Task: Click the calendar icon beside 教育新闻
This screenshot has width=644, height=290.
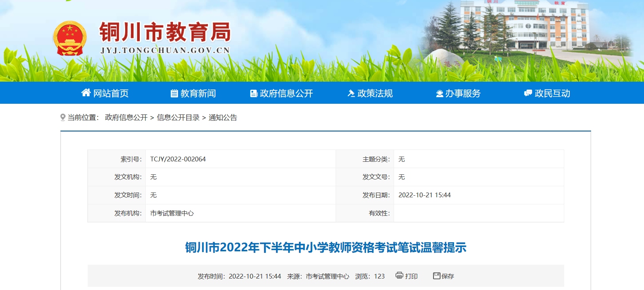Action: point(174,94)
